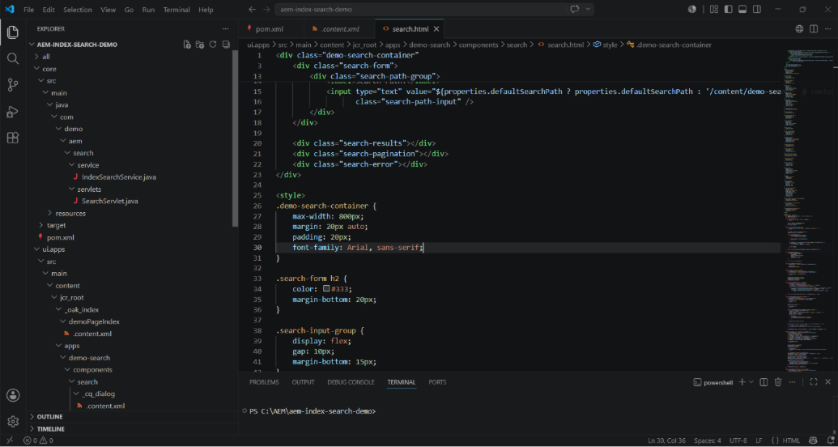Close the terminal panel
This screenshot has width=838, height=447.
point(828,382)
